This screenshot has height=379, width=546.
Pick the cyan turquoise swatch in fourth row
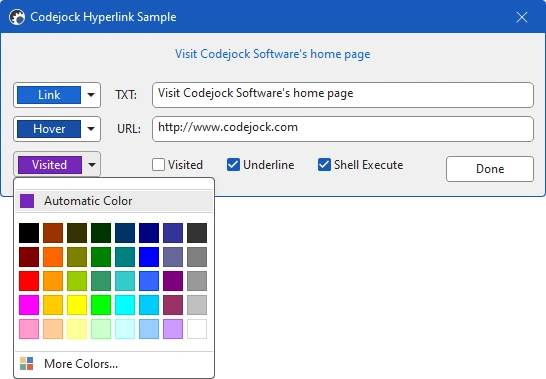click(x=125, y=305)
